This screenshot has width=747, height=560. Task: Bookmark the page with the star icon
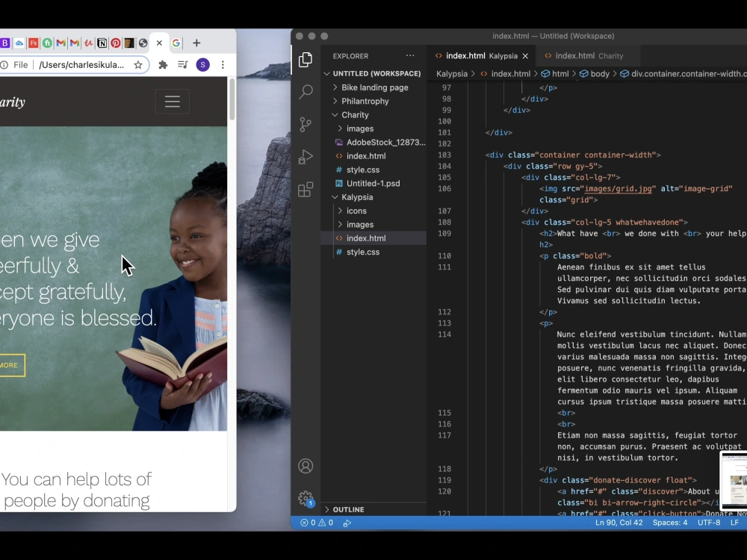[x=138, y=65]
